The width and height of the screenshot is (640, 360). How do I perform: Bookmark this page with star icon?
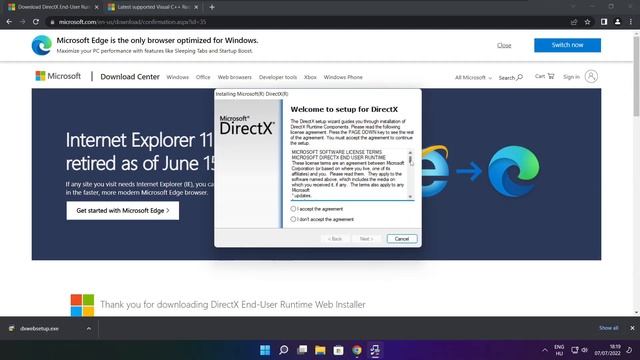pyautogui.click(x=587, y=22)
